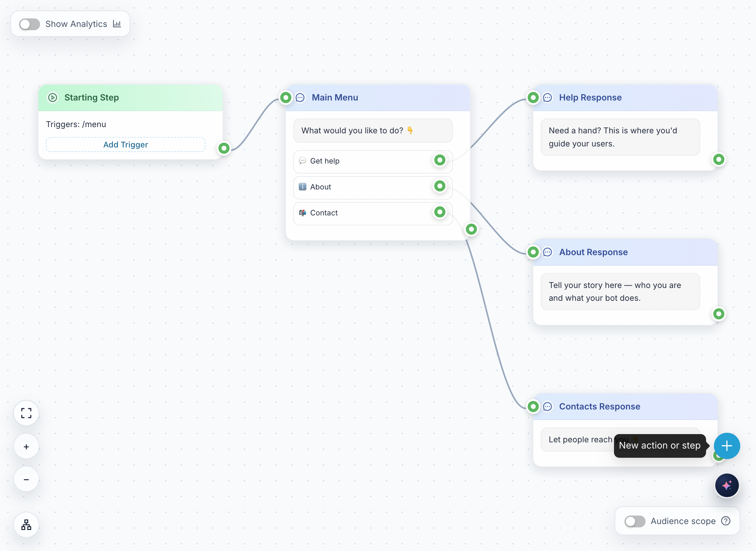Viewport: 756px width, 551px height.
Task: Select the Get help menu button
Action: (373, 161)
